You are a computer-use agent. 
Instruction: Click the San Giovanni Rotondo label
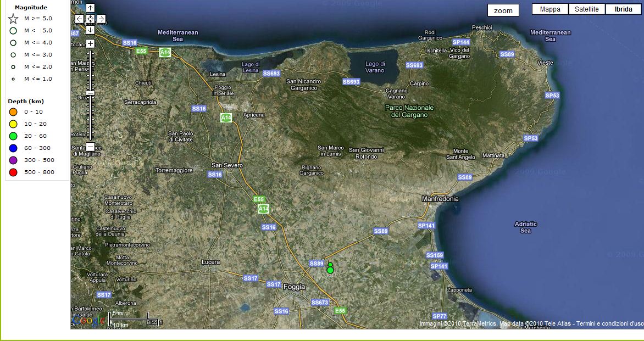click(366, 153)
